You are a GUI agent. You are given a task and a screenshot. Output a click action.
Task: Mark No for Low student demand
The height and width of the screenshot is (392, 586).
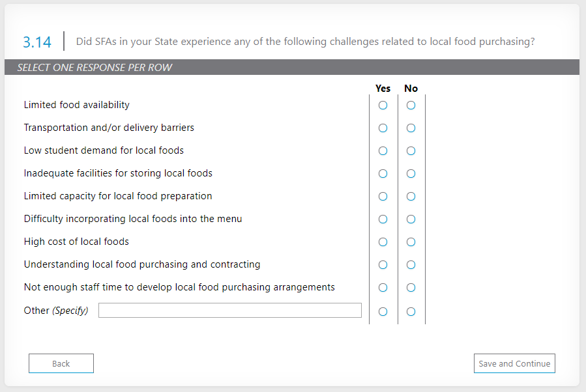411,151
